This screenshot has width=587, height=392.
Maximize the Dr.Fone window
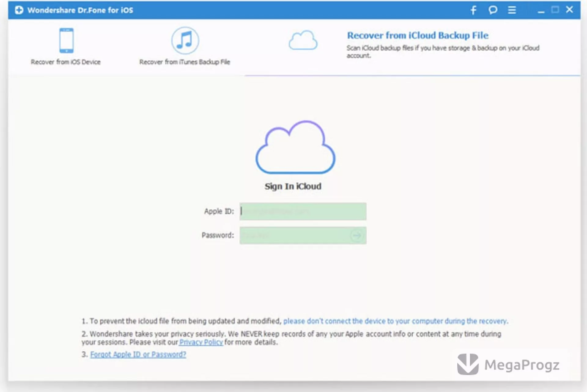point(555,10)
